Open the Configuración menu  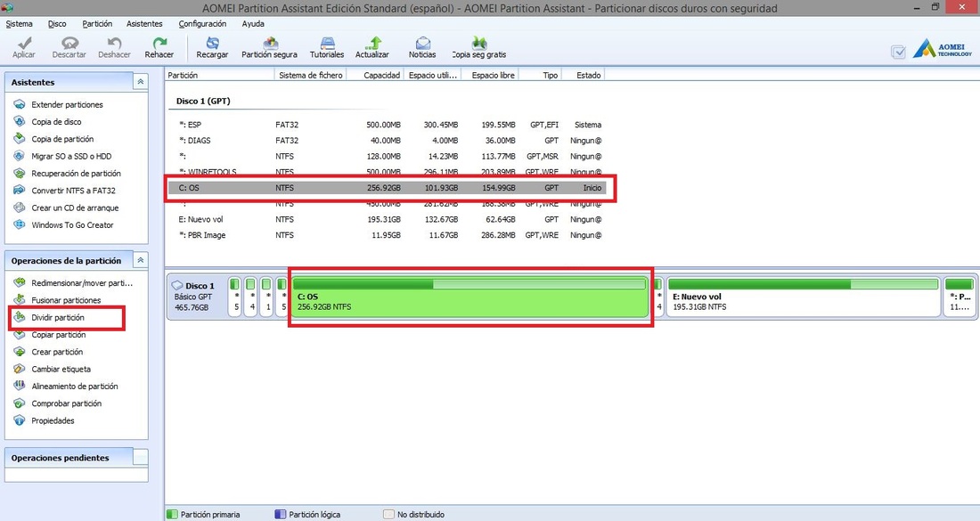click(202, 24)
